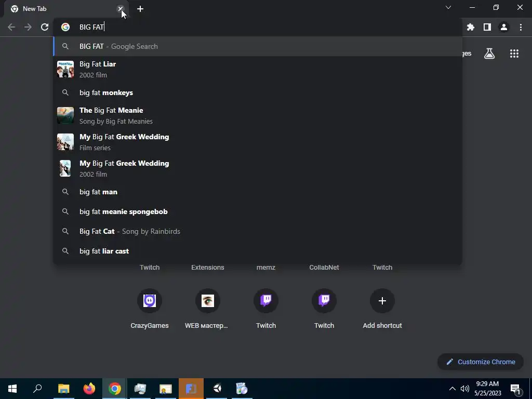Toggle the side panel icon
This screenshot has width=532, height=399.
click(487, 27)
